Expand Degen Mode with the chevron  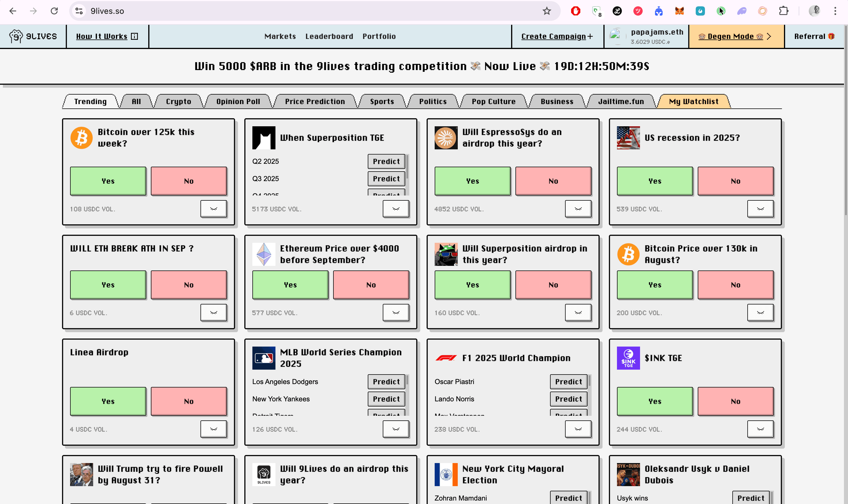point(769,36)
